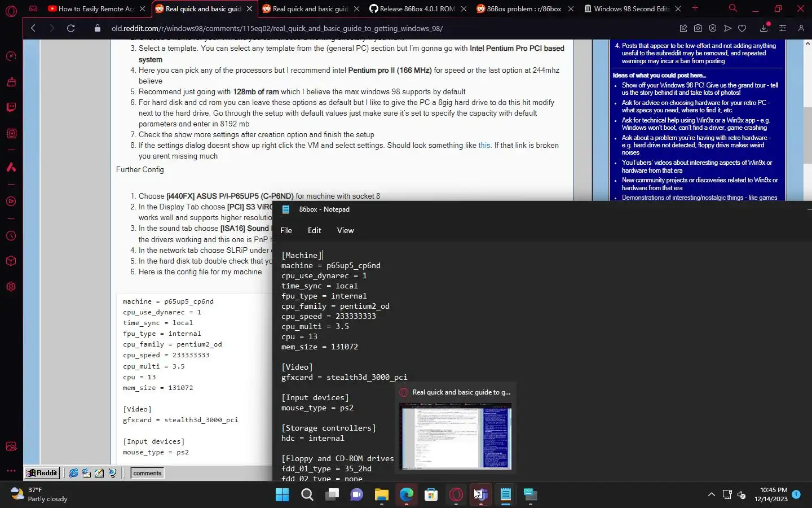Click 'gfxcard = stealth3d_3000_pci' in Notepad
The image size is (812, 508).
[344, 377]
